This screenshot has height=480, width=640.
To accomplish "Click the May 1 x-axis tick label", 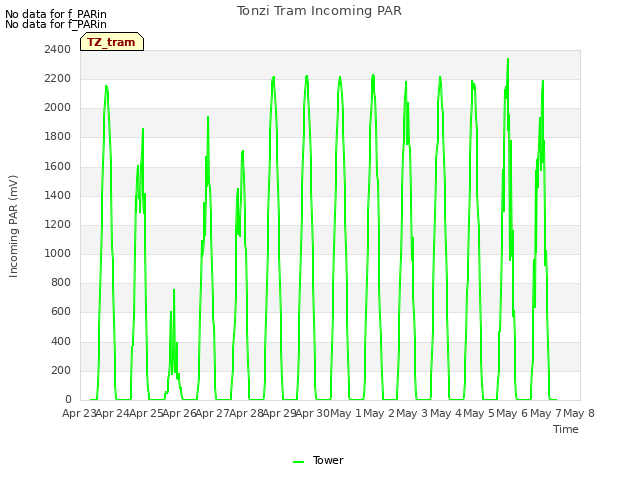I will [346, 413].
